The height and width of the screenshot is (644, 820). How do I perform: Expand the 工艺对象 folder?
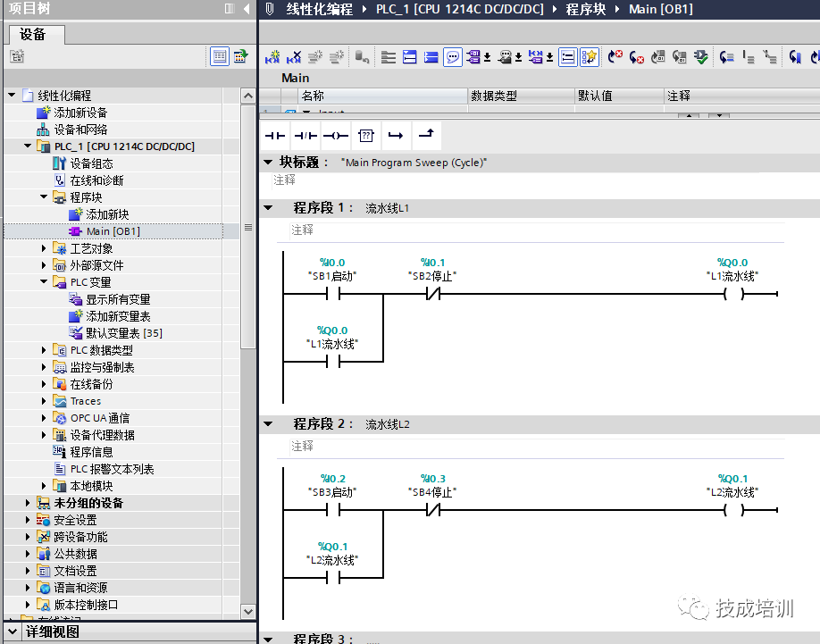click(44, 248)
